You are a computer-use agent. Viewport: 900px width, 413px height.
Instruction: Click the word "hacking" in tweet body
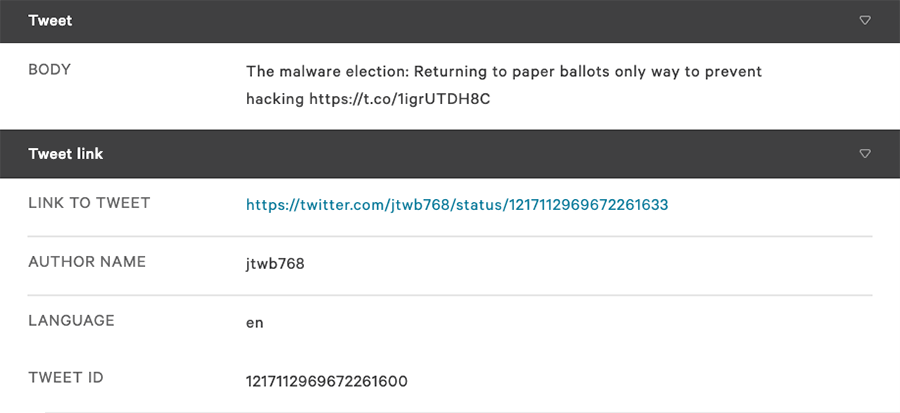(x=273, y=100)
